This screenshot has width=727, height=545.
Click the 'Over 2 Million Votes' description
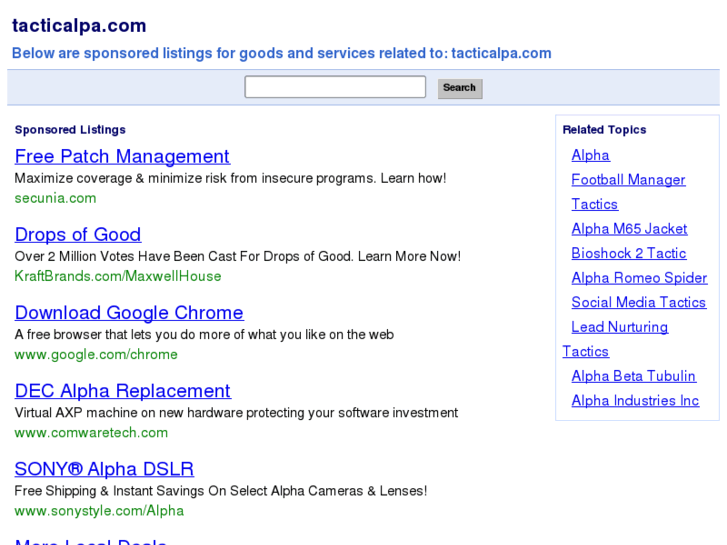click(237, 256)
